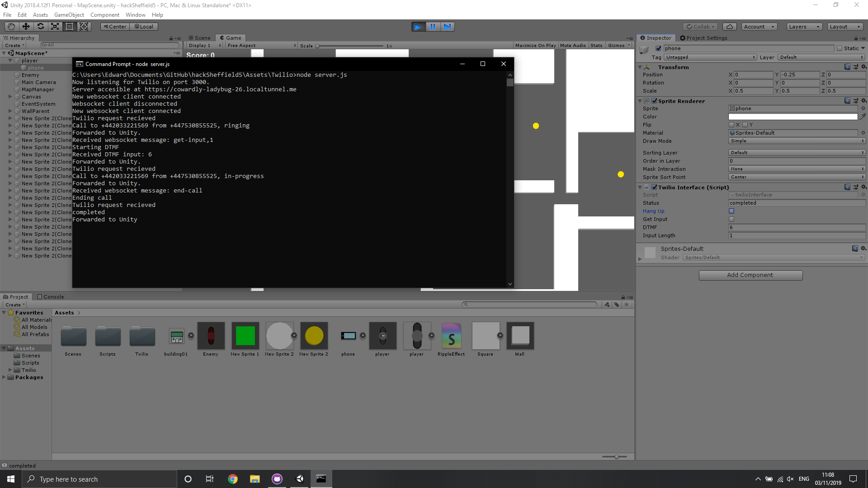Click the Play button
The width and height of the screenshot is (868, 488).
point(418,27)
